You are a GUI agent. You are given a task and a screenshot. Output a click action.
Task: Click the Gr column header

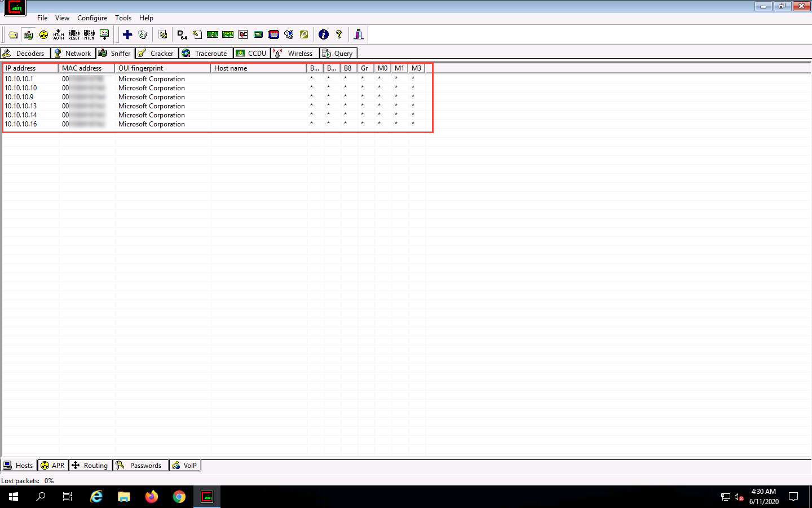pyautogui.click(x=365, y=68)
